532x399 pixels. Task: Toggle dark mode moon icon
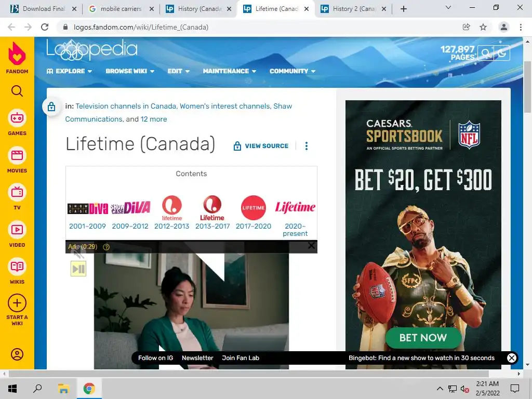(x=502, y=54)
